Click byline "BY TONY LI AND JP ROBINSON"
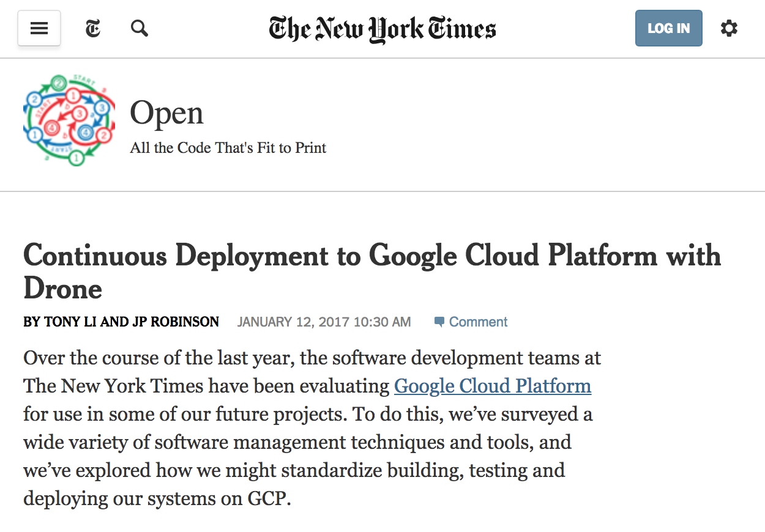 coord(121,322)
